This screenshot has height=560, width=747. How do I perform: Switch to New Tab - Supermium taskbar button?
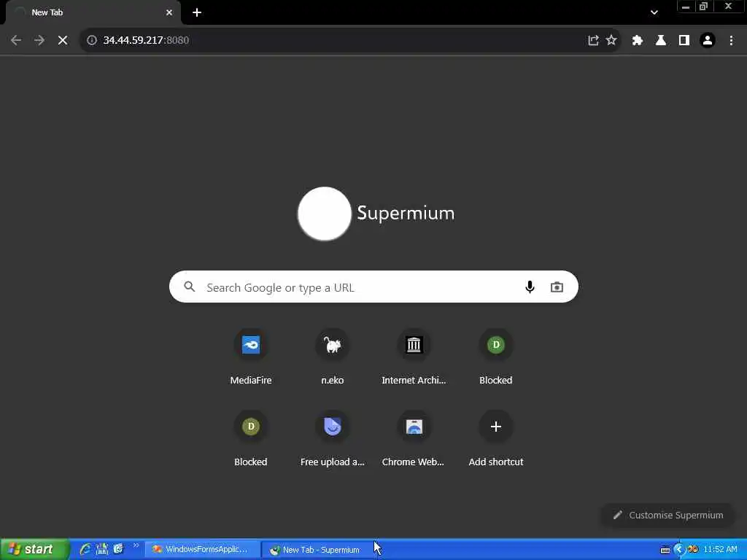(x=318, y=549)
